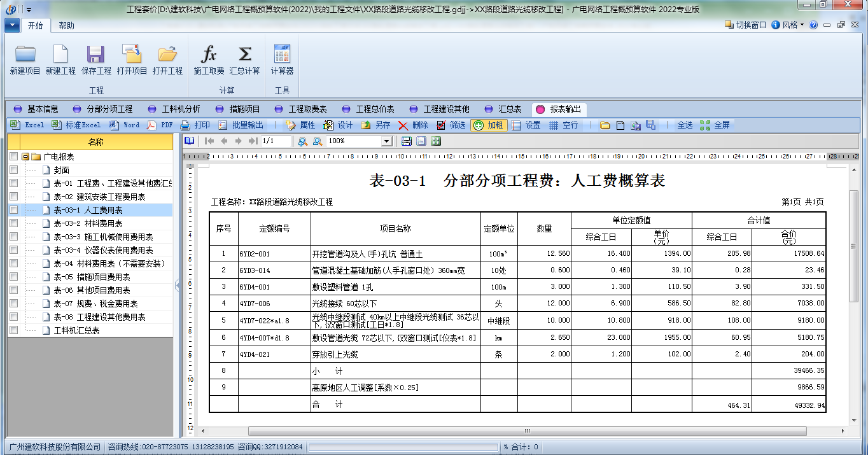Click 批量输出 batch output
The width and height of the screenshot is (868, 455).
[x=241, y=125]
